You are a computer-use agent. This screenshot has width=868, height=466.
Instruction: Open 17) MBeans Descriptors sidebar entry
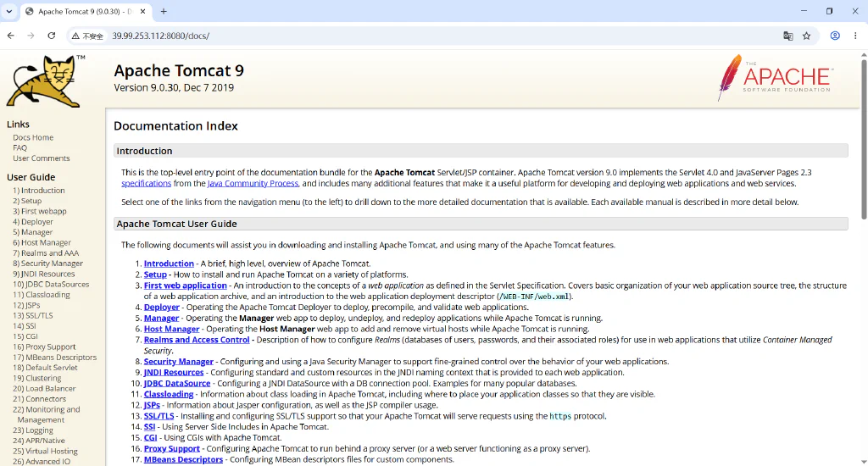[55, 358]
